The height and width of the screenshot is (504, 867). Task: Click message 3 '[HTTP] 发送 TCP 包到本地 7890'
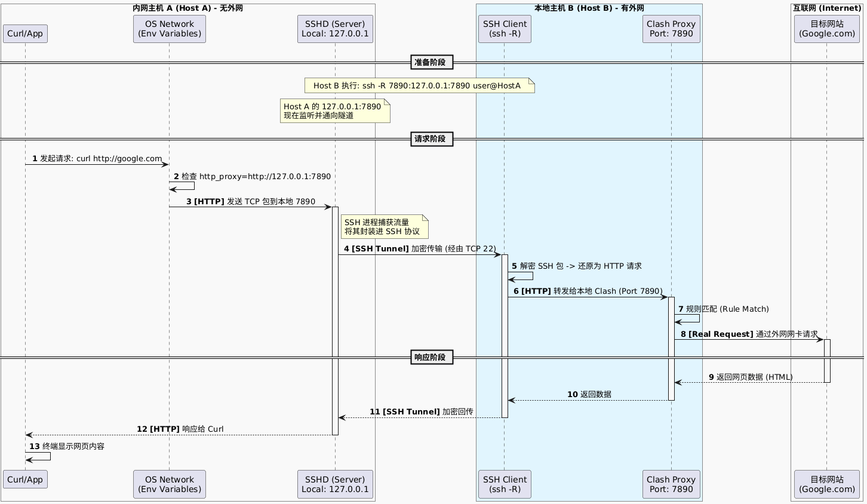tap(250, 202)
